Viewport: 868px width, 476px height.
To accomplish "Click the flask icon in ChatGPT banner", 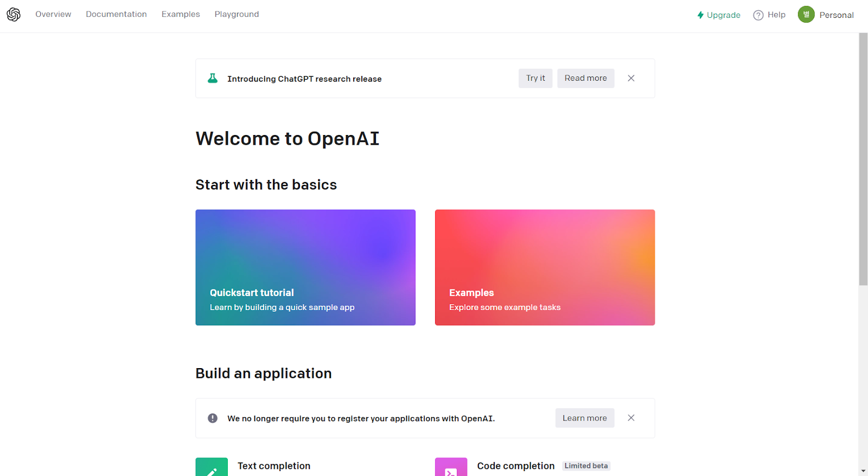I will click(x=213, y=79).
